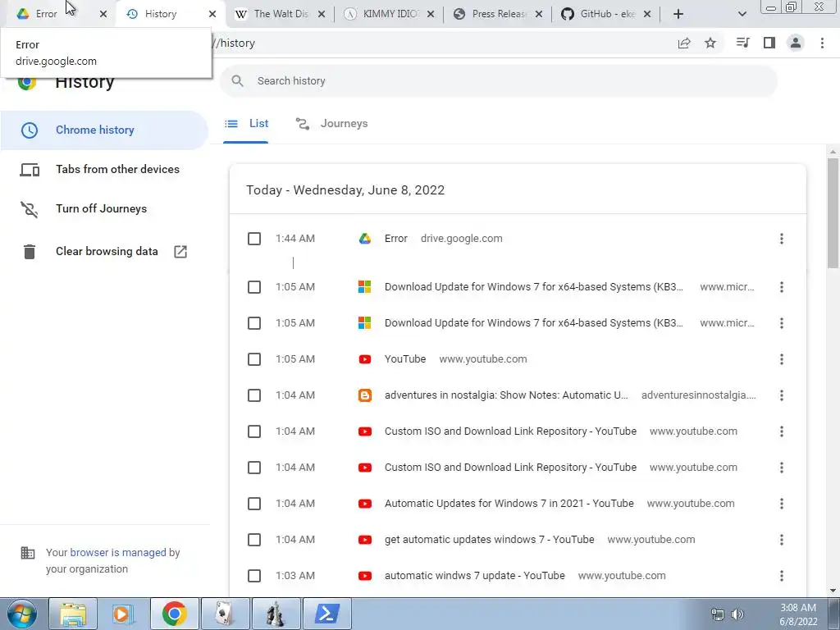Tick checkbox for automatic windws 7 update entry
Screen dimensions: 840x630
[254, 576]
